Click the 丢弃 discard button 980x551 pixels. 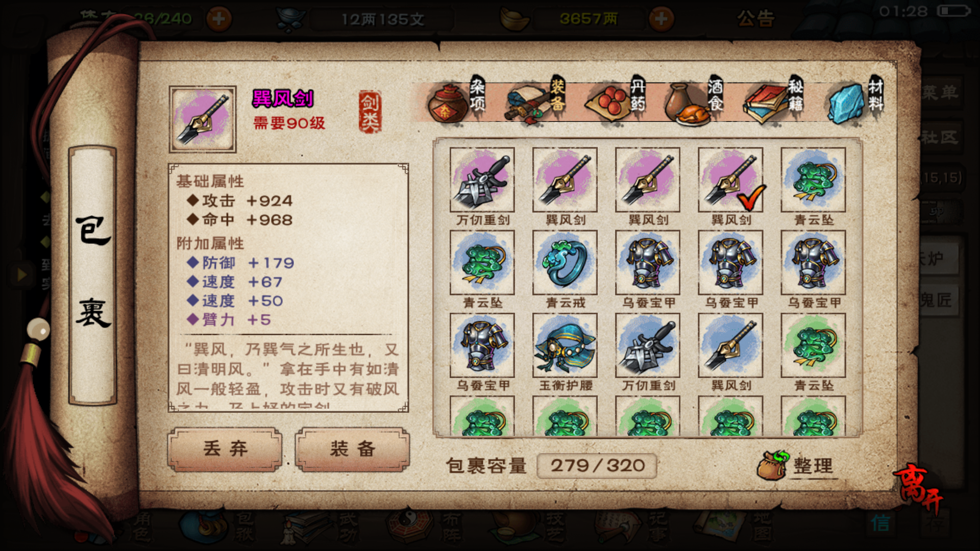pos(225,449)
